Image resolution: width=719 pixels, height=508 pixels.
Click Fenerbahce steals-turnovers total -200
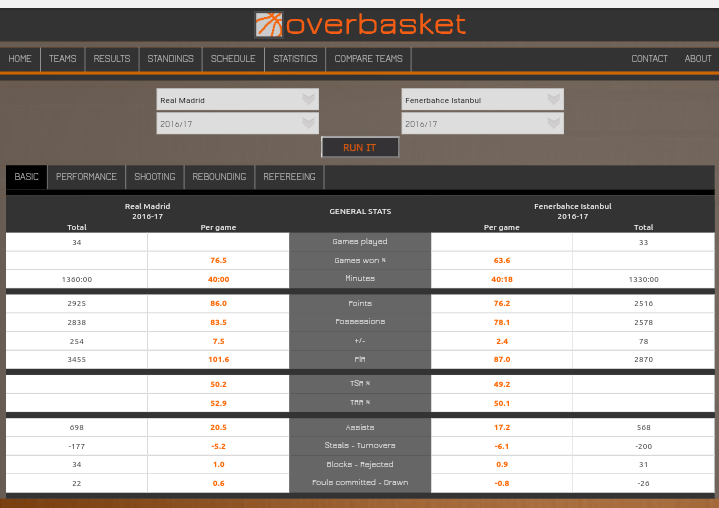pyautogui.click(x=643, y=446)
